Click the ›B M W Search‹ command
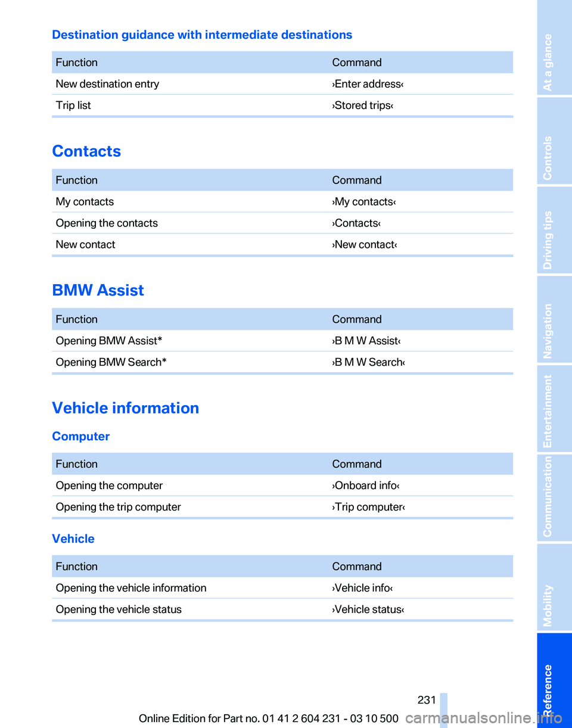Screen dimensions: 572x728 click(369, 363)
